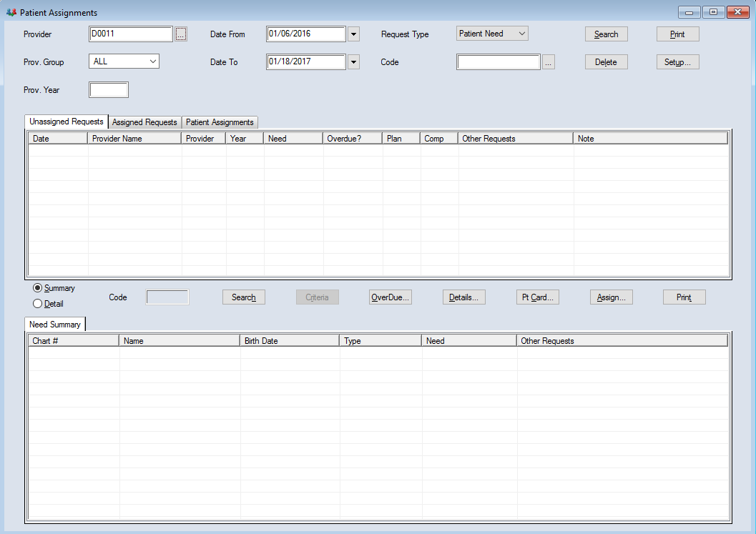The width and height of the screenshot is (756, 534).
Task: Expand the Request Type dropdown
Action: (521, 34)
